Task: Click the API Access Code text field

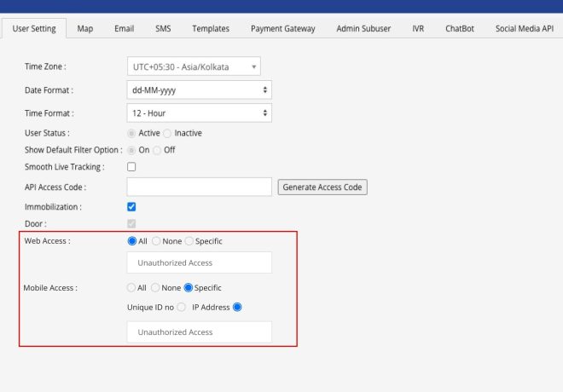Action: (199, 187)
